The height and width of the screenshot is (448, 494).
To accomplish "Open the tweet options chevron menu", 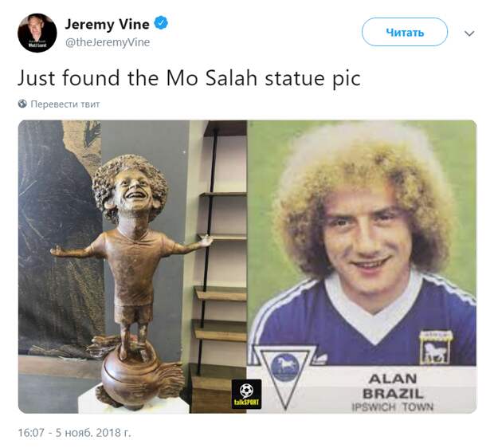I will [469, 33].
